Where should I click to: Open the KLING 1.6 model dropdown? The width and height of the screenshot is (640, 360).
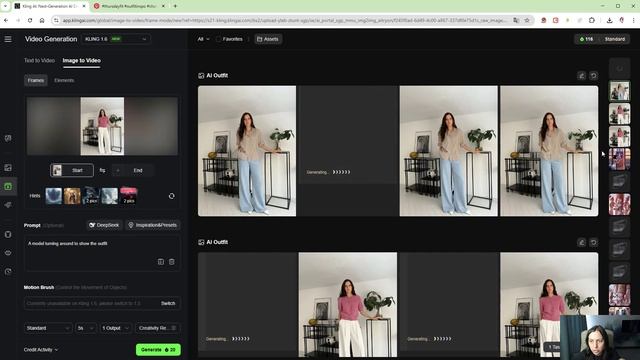(116, 39)
